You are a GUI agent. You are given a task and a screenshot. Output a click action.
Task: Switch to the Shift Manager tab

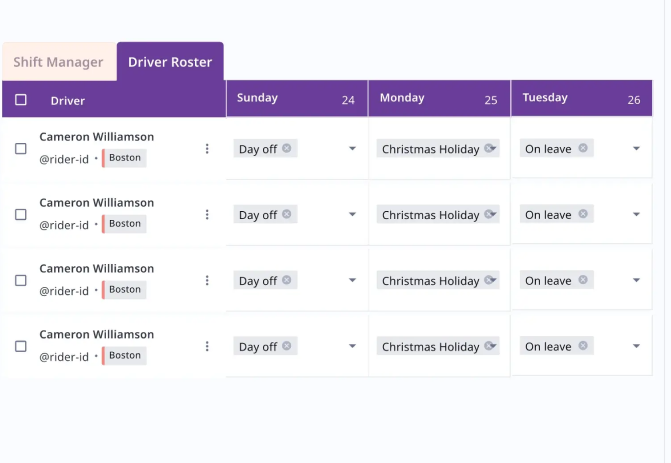point(58,62)
